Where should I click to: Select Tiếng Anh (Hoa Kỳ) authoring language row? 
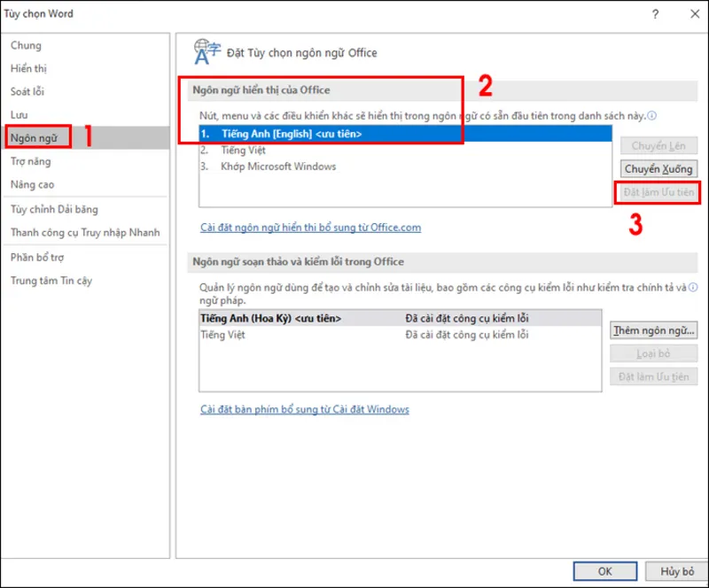tap(401, 318)
